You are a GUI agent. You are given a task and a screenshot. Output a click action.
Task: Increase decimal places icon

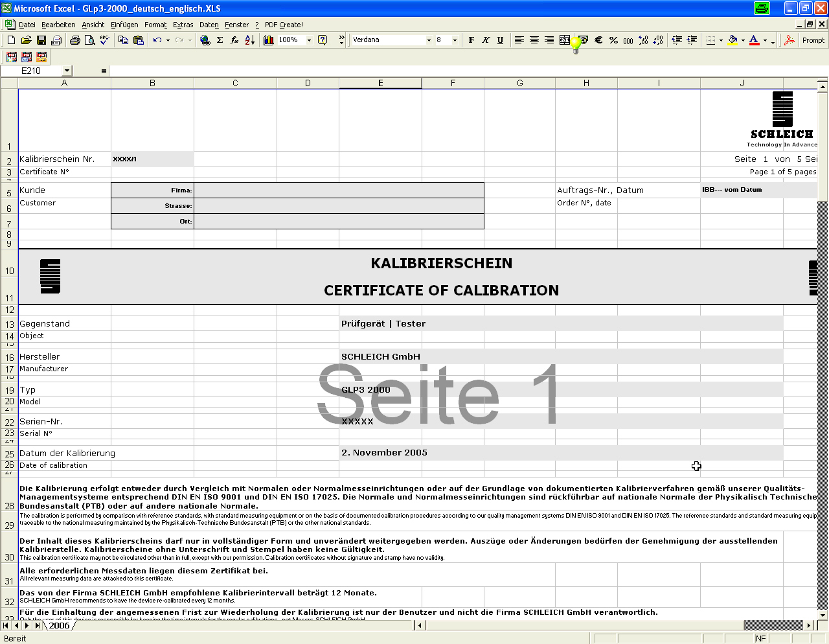click(x=643, y=40)
